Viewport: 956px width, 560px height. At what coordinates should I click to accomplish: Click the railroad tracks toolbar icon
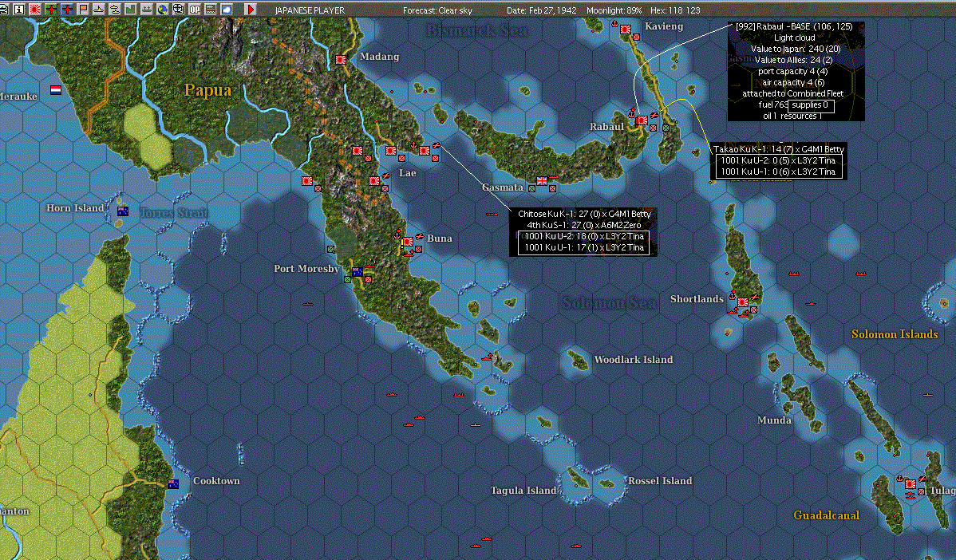click(210, 9)
